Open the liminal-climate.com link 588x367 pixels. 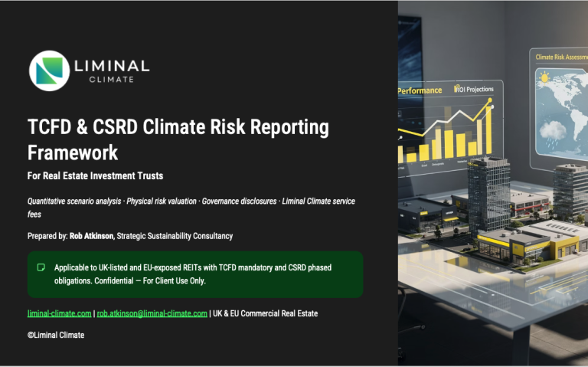[59, 313]
